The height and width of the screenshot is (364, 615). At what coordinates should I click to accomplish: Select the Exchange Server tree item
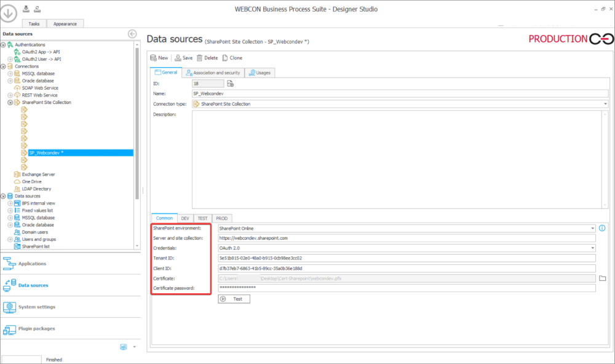[38, 175]
